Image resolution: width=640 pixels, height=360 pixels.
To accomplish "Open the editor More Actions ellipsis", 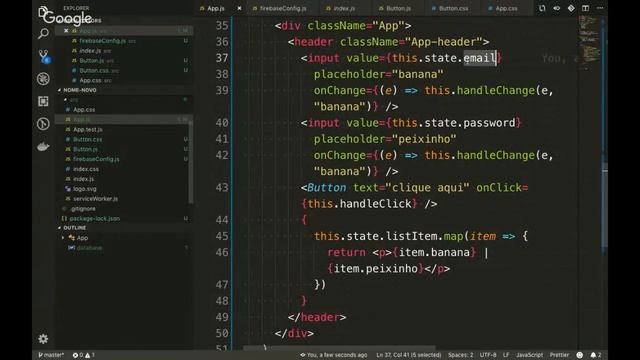I will pyautogui.click(x=600, y=8).
